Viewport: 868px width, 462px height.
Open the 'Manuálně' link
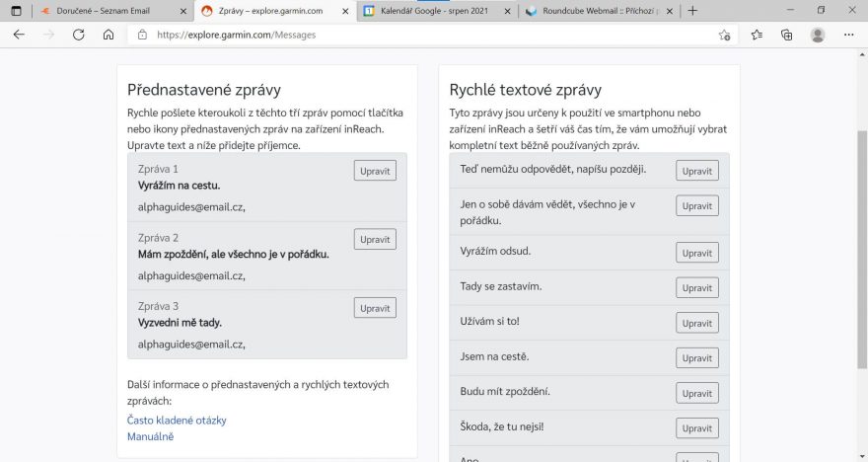point(151,436)
